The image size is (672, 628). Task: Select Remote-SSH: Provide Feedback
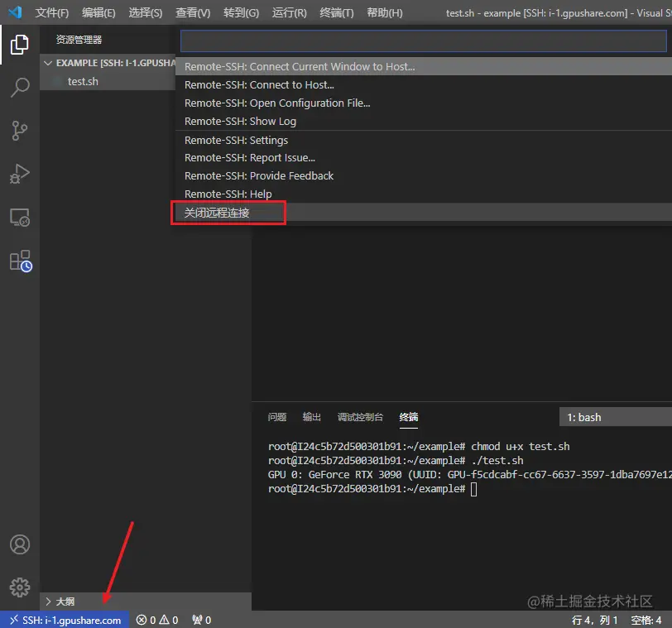click(424, 176)
